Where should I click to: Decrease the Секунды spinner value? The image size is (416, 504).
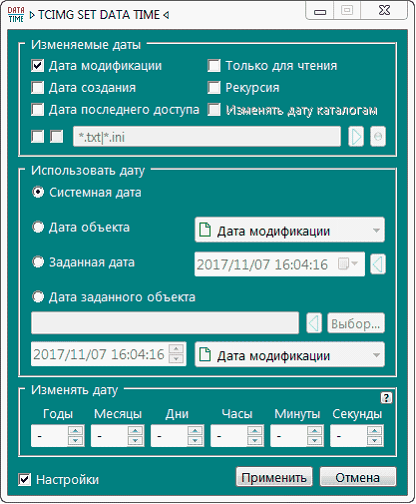point(374,441)
